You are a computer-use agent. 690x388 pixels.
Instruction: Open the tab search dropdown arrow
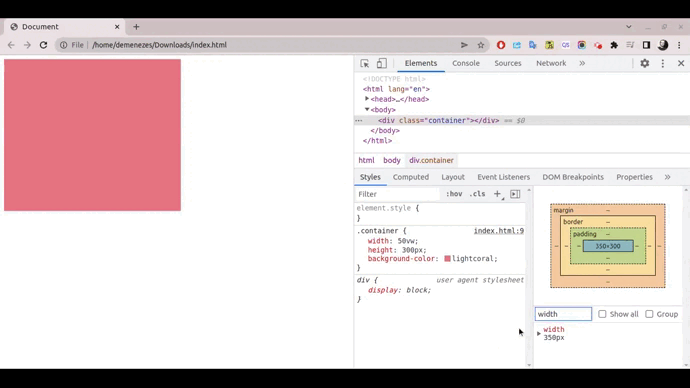click(629, 27)
